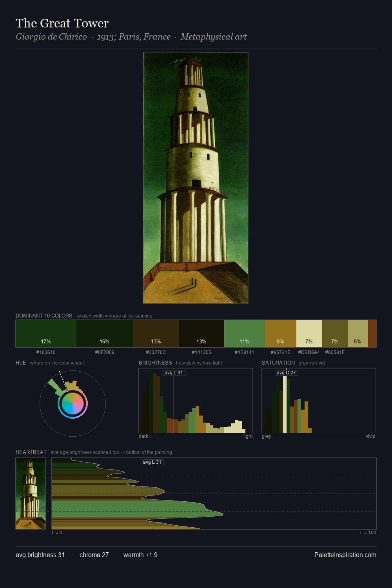This screenshot has height=588, width=392.
Task: Click the 'DOMINANT 10 COLORS' heading
Action: coord(44,316)
